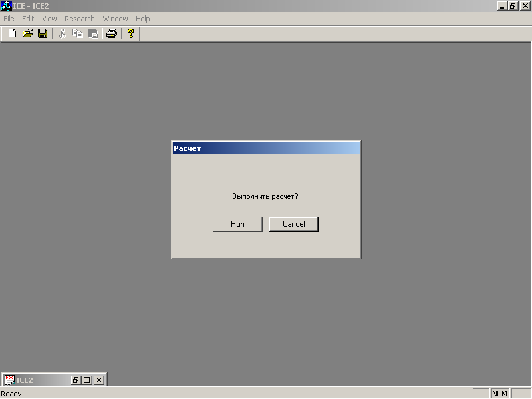The width and height of the screenshot is (532, 399).
Task: Open the Help menu
Action: point(142,19)
